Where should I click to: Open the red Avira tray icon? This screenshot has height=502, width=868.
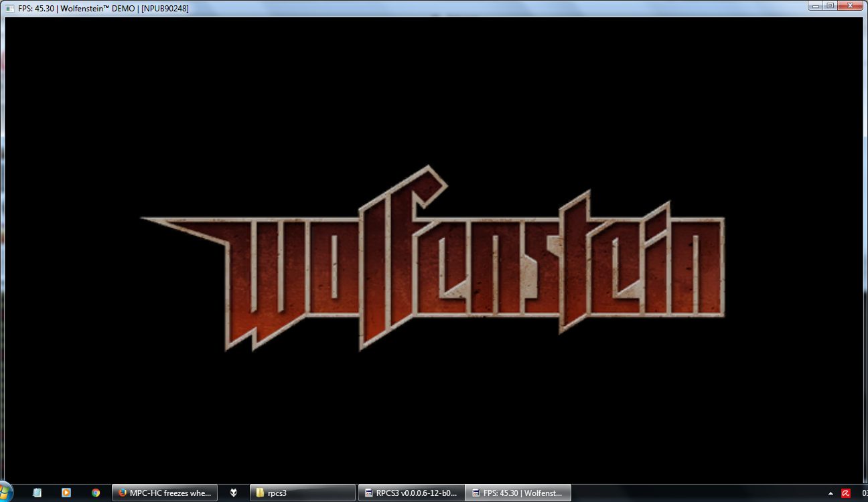pos(846,493)
